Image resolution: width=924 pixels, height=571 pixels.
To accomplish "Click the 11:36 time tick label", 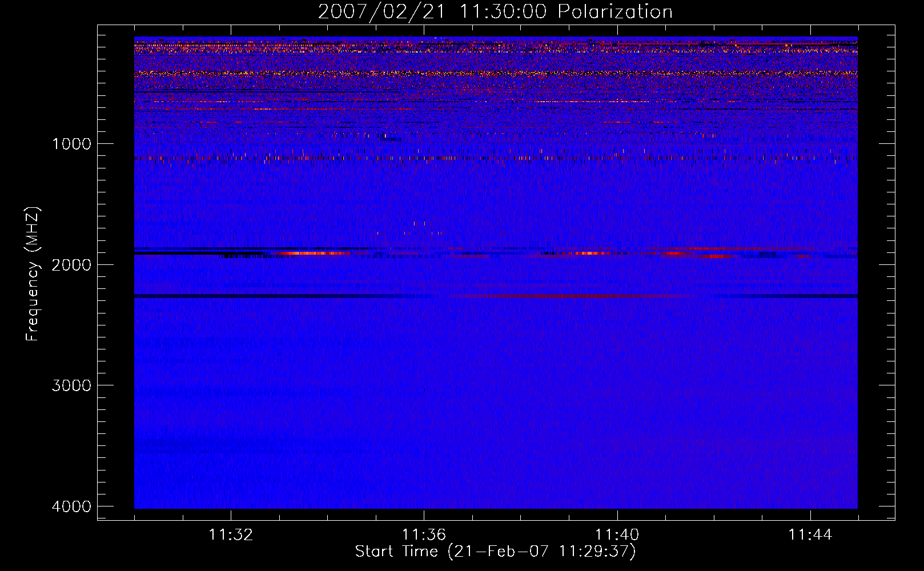I will [424, 535].
